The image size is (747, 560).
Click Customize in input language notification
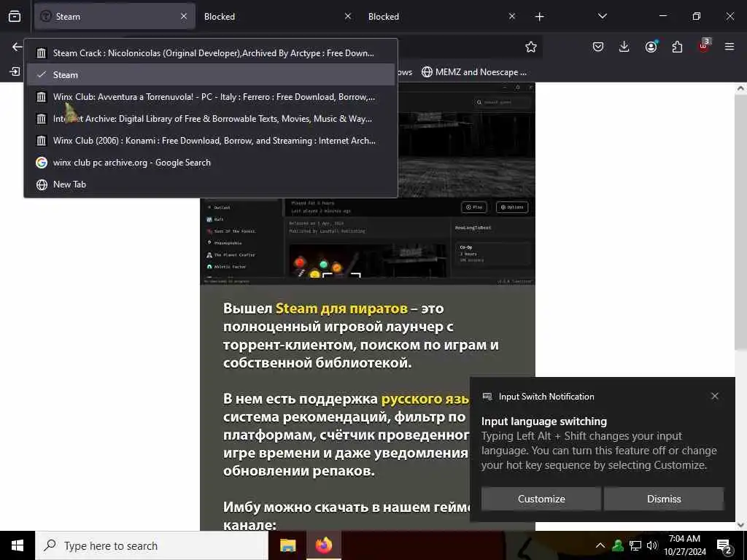pyautogui.click(x=541, y=499)
